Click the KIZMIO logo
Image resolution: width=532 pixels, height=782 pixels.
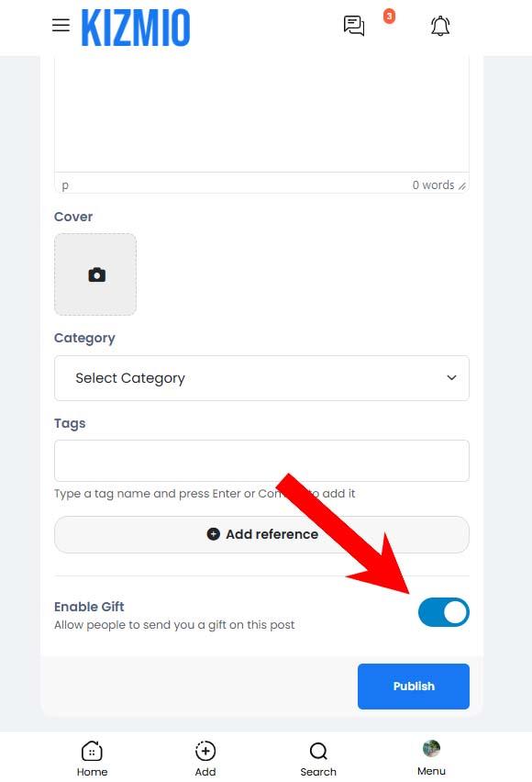point(136,28)
